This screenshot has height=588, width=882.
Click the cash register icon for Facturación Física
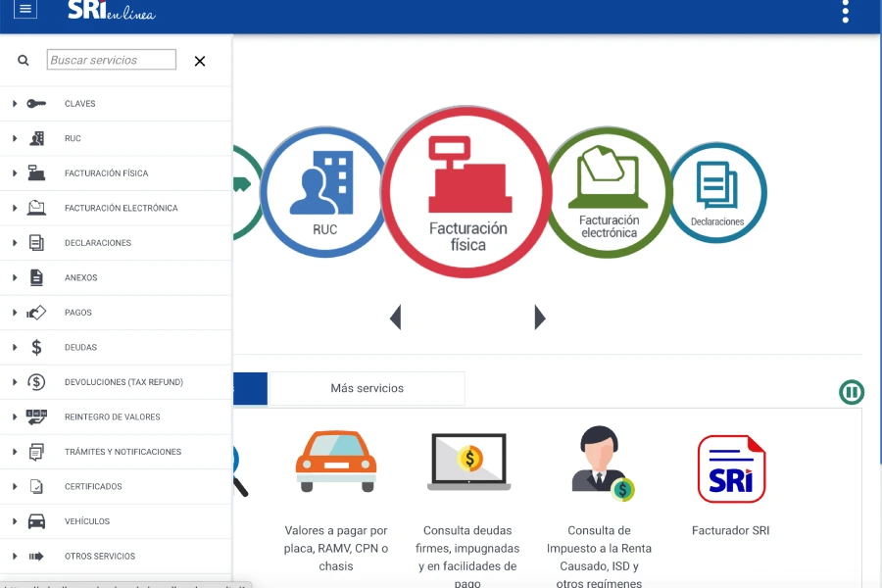tap(36, 173)
